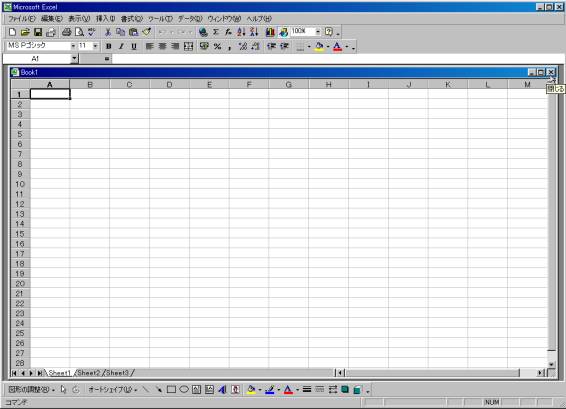Open the MS Pゴシック font name dropdown
Image resolution: width=566 pixels, height=409 pixels.
[x=73, y=46]
